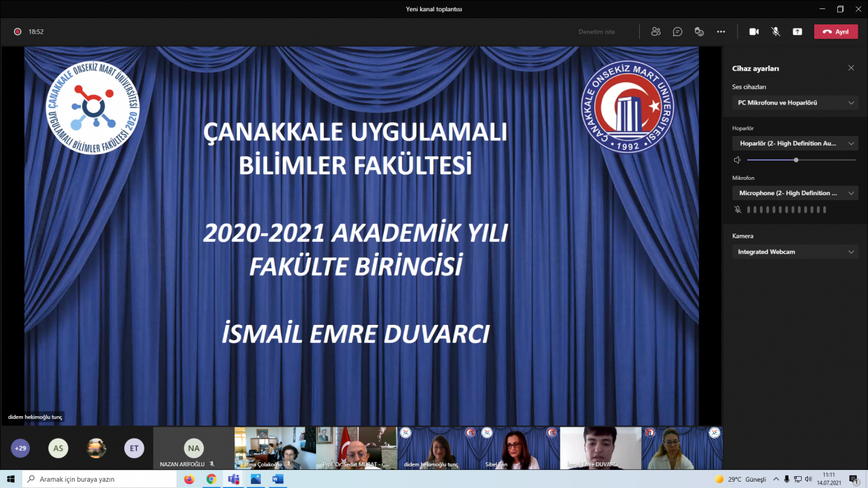
Task: Open Google Chrome from the taskbar
Action: pos(211,479)
